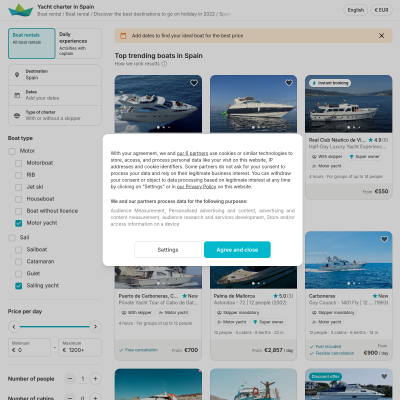This screenshot has width=400, height=400.
Task: Switch to Daily experiences tab
Action: pos(78,43)
